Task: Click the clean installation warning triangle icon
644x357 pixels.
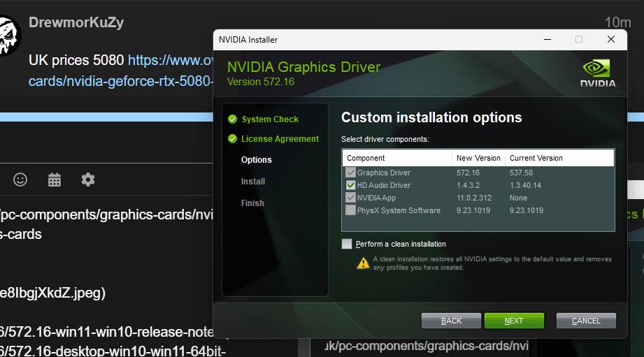Action: point(363,263)
